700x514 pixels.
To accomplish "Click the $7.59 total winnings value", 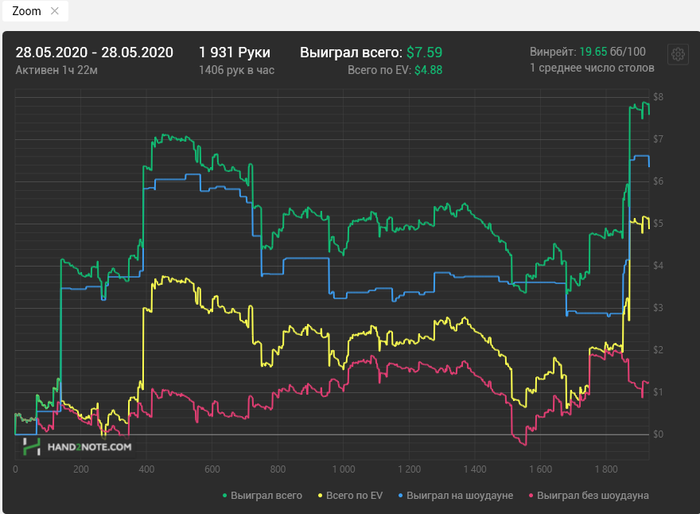I will (x=424, y=52).
